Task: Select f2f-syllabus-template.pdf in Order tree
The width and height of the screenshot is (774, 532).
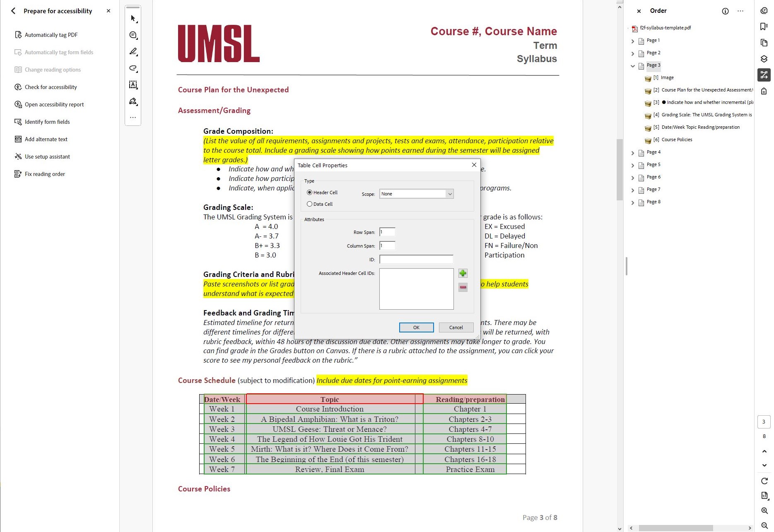Action: (x=665, y=28)
